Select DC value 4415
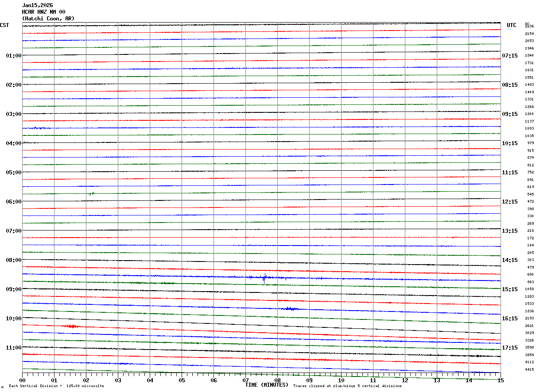Viewport: 536px width, 392px height. 529,369
